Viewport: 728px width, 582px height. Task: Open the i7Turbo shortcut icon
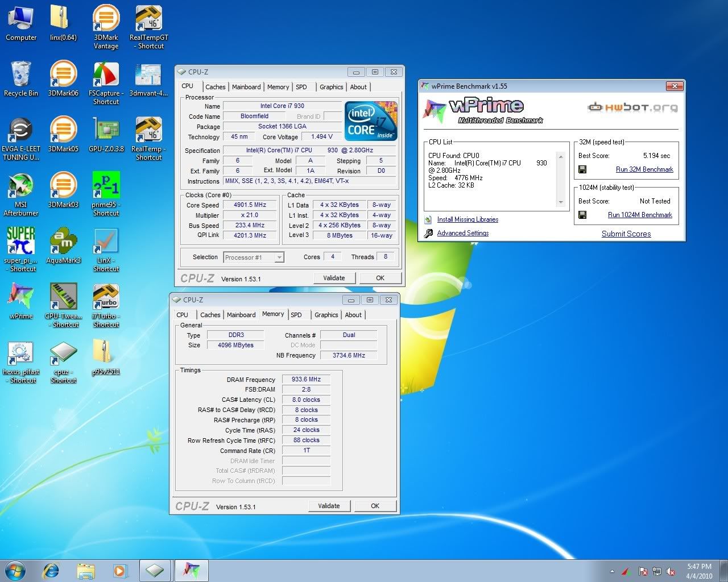(106, 306)
